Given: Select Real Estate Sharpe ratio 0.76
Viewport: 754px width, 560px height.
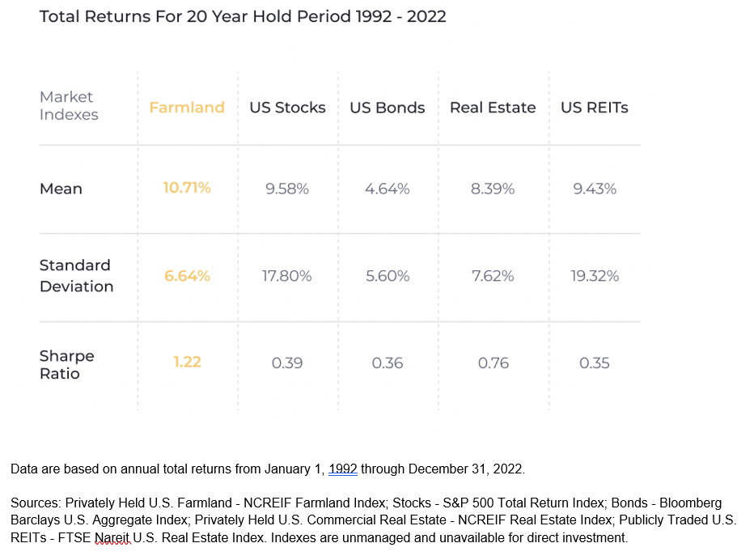Looking at the screenshot, I should (493, 363).
